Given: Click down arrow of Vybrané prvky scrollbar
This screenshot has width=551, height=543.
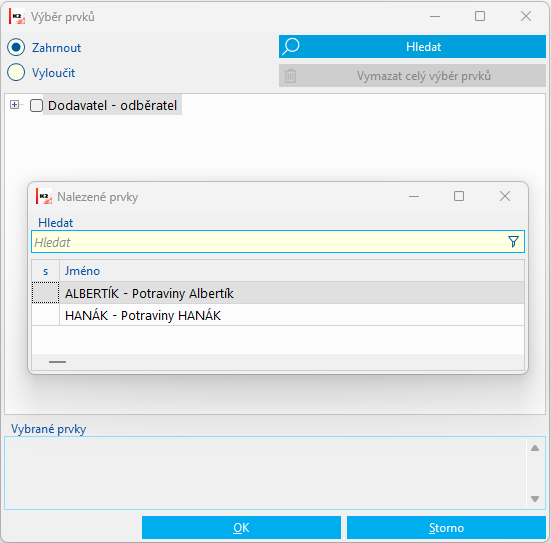Looking at the screenshot, I should [x=535, y=499].
